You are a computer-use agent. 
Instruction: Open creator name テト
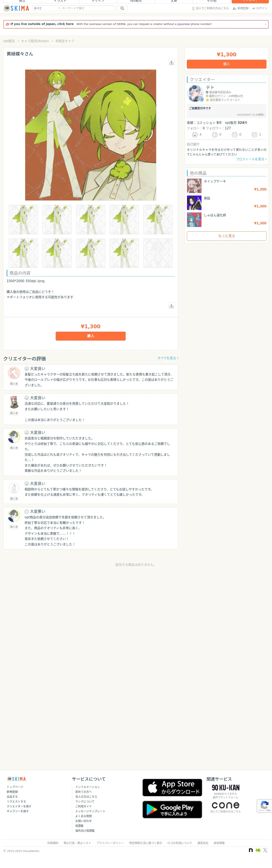point(210,87)
